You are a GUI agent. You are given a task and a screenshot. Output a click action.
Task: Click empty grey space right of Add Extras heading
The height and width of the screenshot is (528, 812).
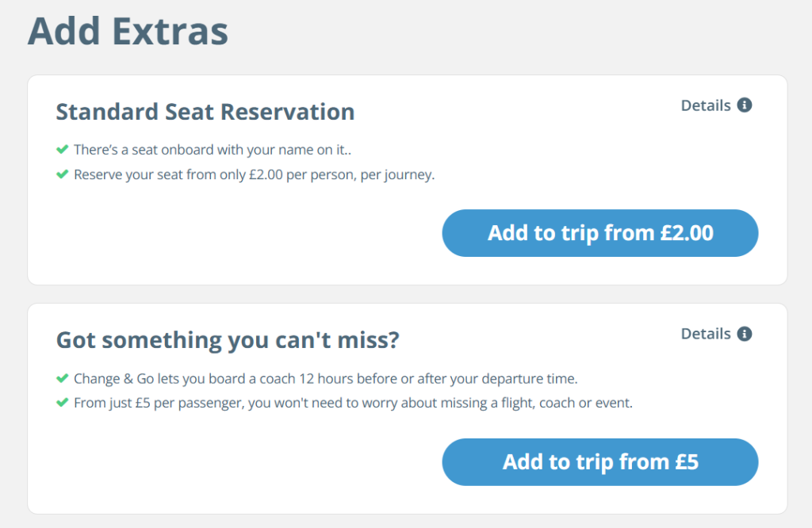[x=515, y=32]
